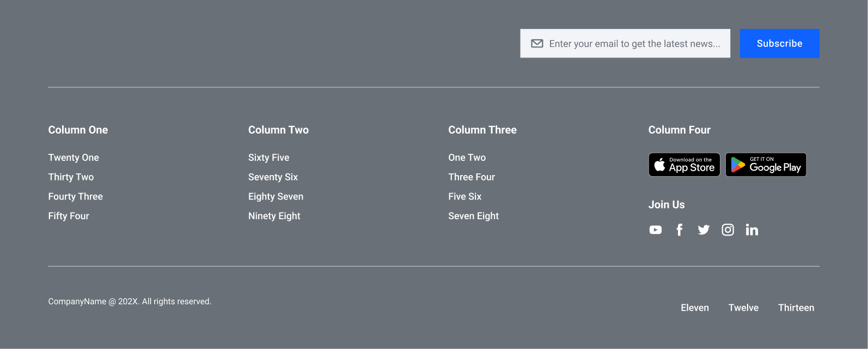This screenshot has width=868, height=349.
Task: Open the Twelve bottom link
Action: click(x=743, y=308)
